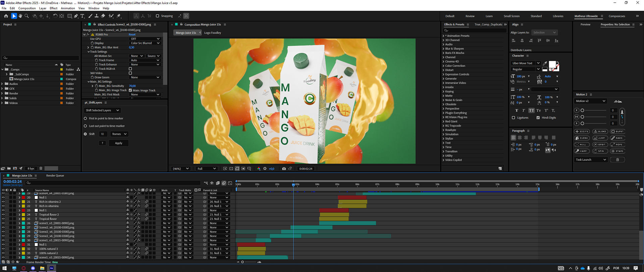Click the left-align paragraph icon
644x272 pixels.
(514, 138)
